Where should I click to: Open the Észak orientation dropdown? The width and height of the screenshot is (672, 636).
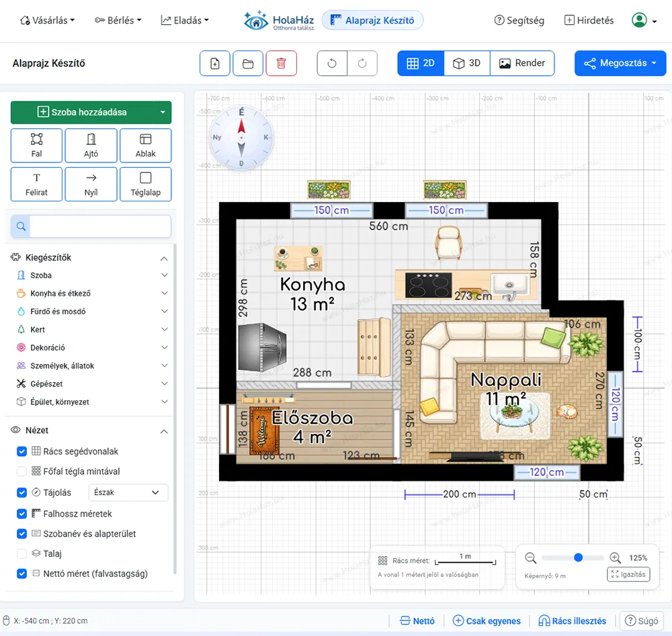coord(128,492)
